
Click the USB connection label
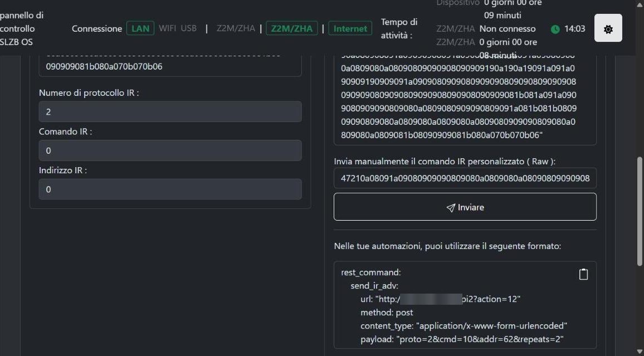188,28
